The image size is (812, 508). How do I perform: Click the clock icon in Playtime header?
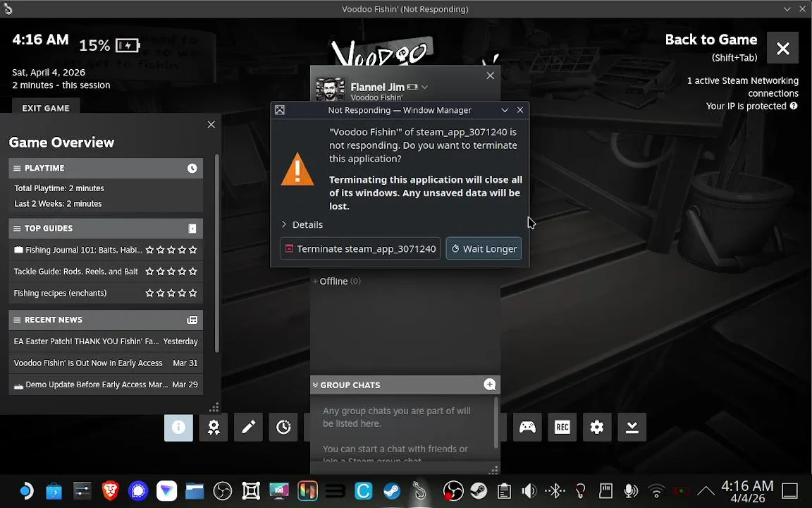[x=192, y=168]
